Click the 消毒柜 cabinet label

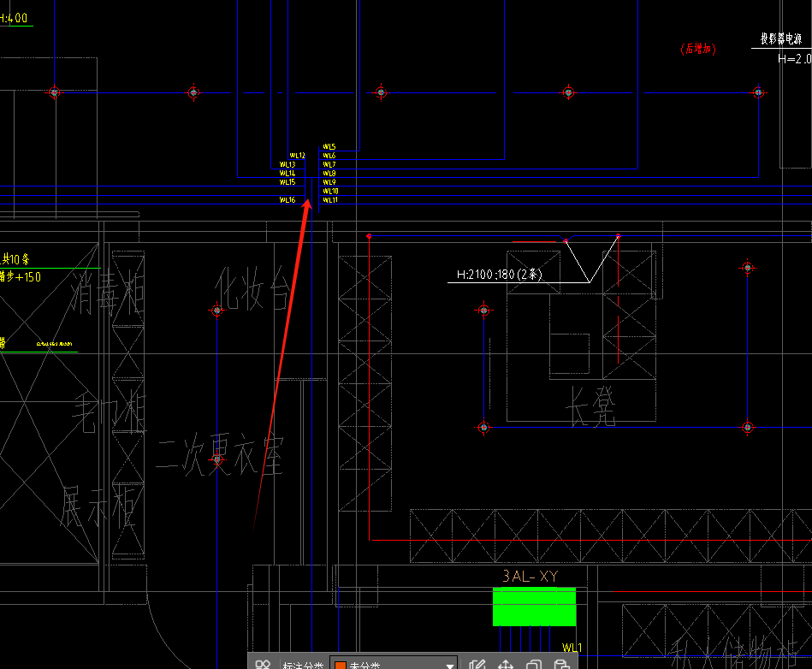(108, 293)
